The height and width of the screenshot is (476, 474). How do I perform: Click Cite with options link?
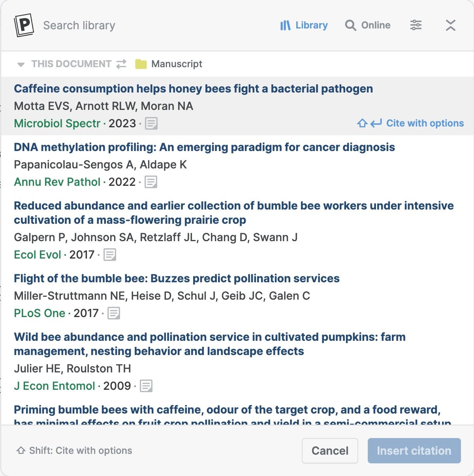point(410,123)
